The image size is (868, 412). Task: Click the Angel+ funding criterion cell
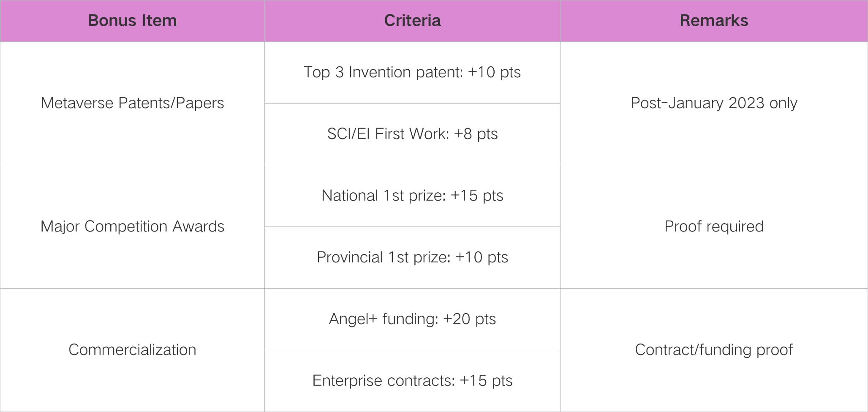click(x=412, y=319)
